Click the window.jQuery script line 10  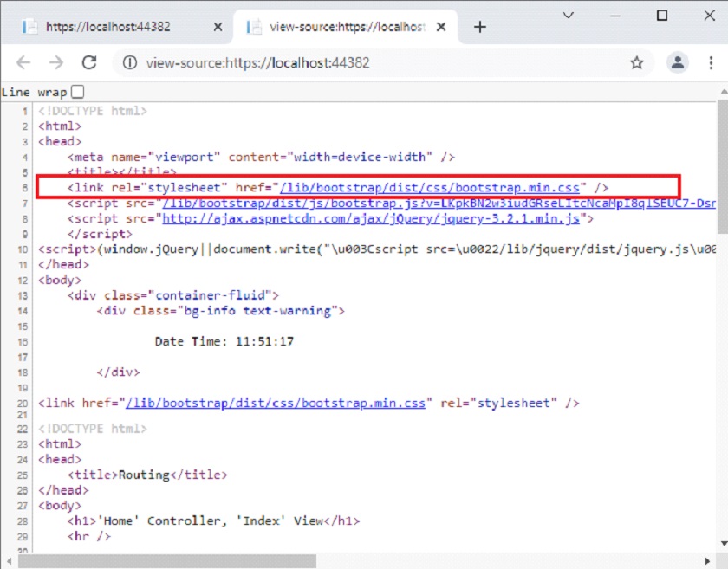click(x=377, y=249)
